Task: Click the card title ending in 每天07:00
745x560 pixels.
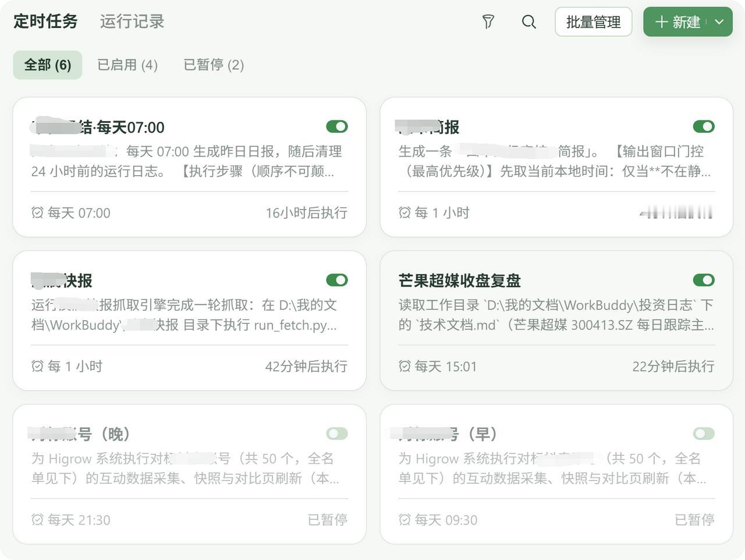Action: pyautogui.click(x=98, y=127)
